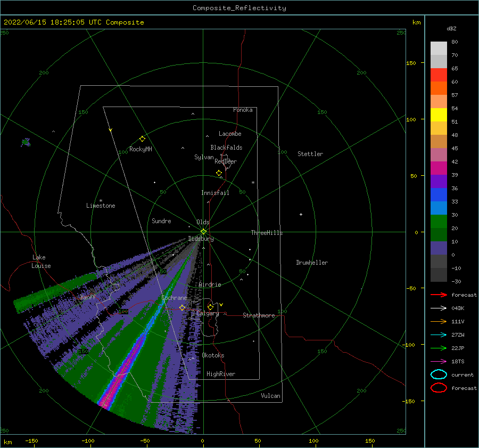Click the radar site diamond at Olds
This screenshot has width=479, height=448.
click(203, 232)
